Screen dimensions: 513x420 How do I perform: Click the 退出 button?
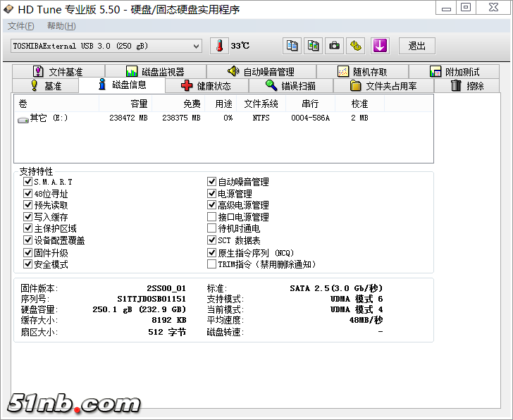click(x=416, y=46)
